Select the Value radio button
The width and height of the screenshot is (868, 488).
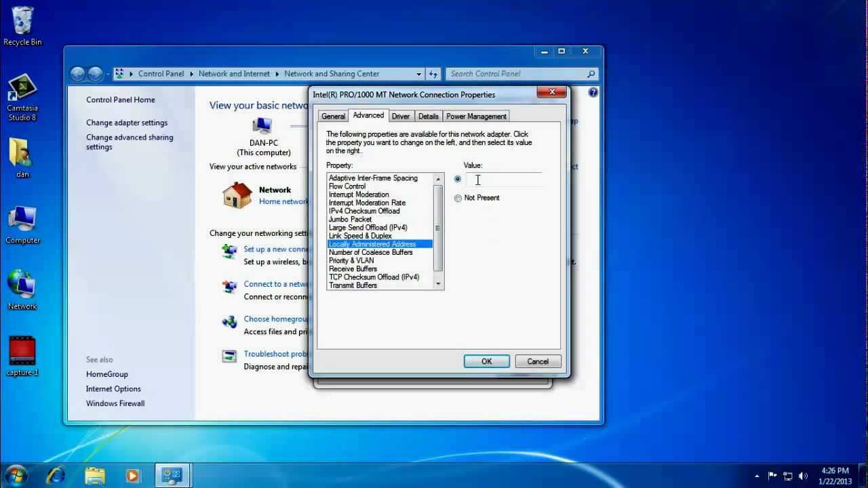pyautogui.click(x=458, y=179)
